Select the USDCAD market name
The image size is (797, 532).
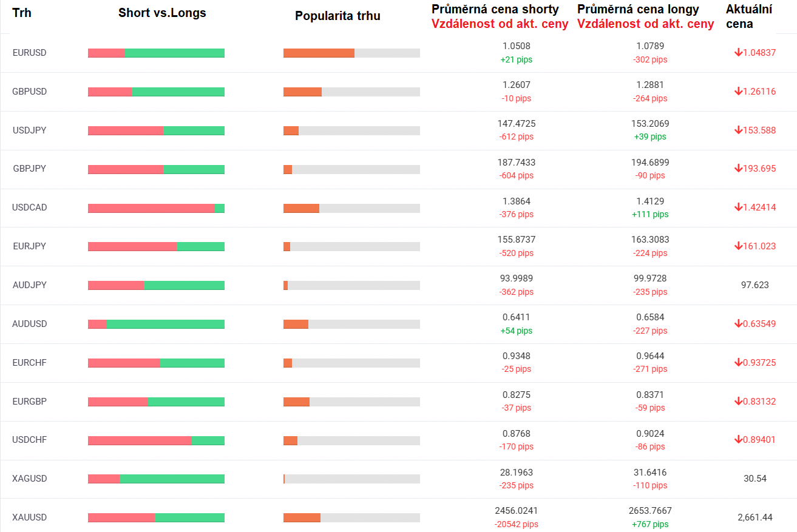(29, 207)
